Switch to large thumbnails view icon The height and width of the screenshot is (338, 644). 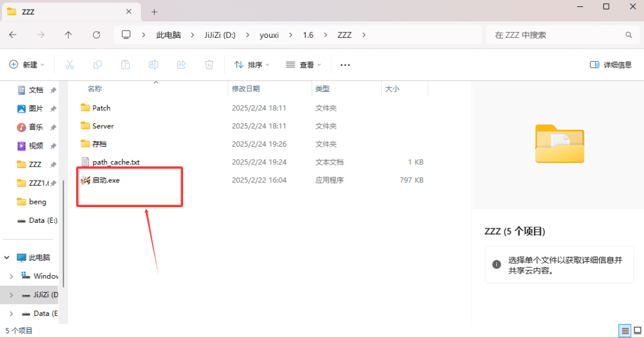point(636,330)
